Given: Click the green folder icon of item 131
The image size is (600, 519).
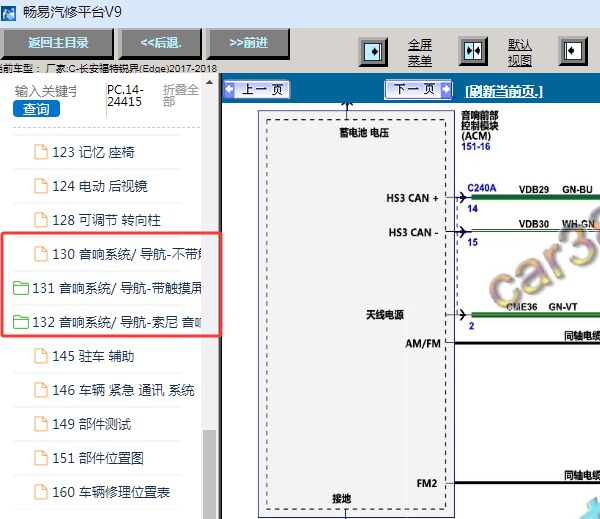Looking at the screenshot, I should (21, 288).
